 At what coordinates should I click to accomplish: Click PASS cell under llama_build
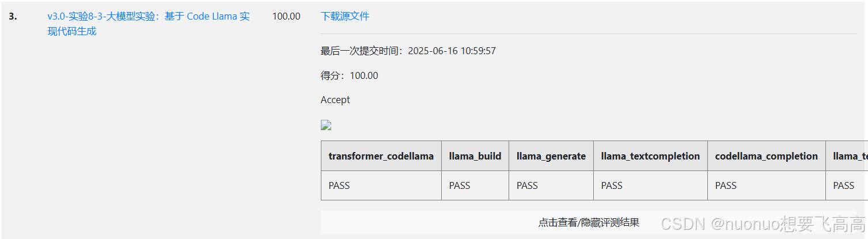point(475,185)
